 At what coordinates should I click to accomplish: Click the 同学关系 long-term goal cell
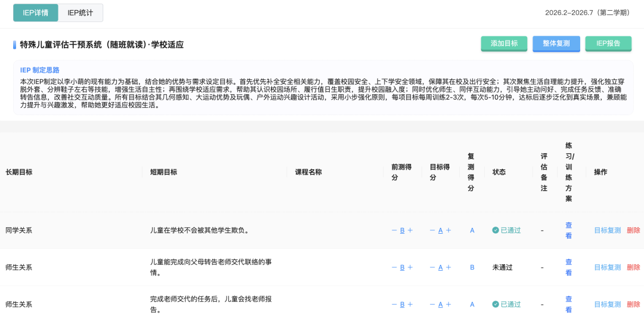point(19,230)
